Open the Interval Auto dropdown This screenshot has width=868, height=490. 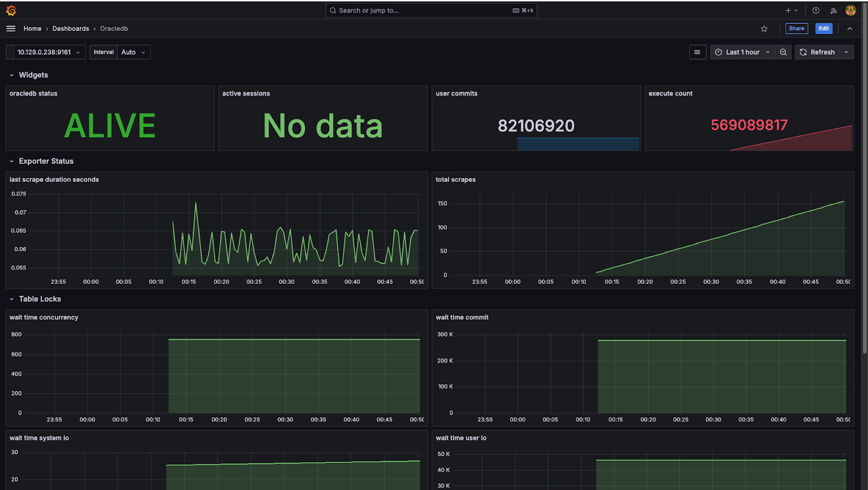click(133, 52)
